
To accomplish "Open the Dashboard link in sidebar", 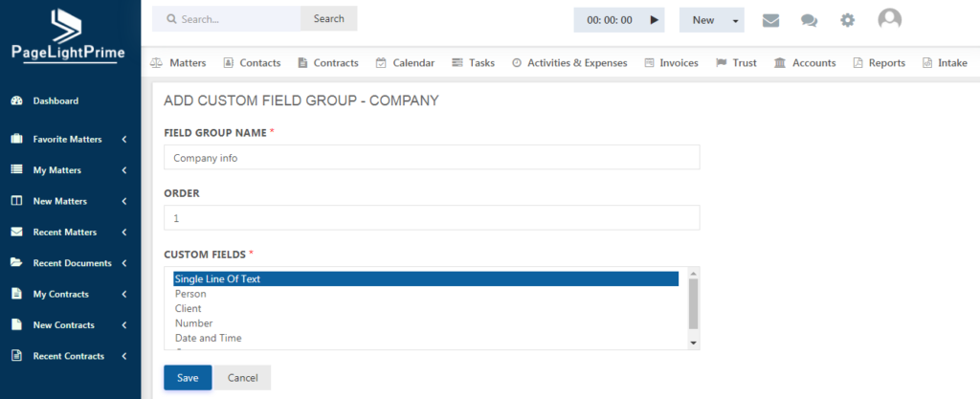I will pos(56,100).
